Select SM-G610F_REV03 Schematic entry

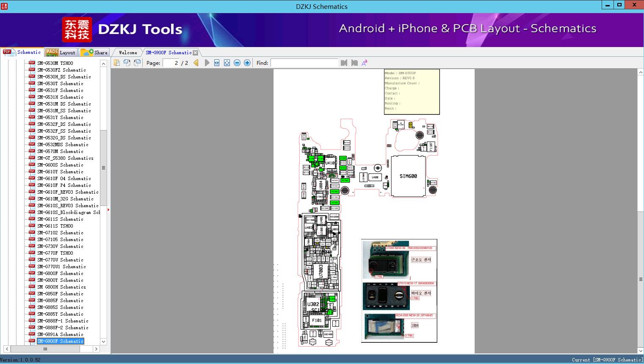pyautogui.click(x=68, y=192)
